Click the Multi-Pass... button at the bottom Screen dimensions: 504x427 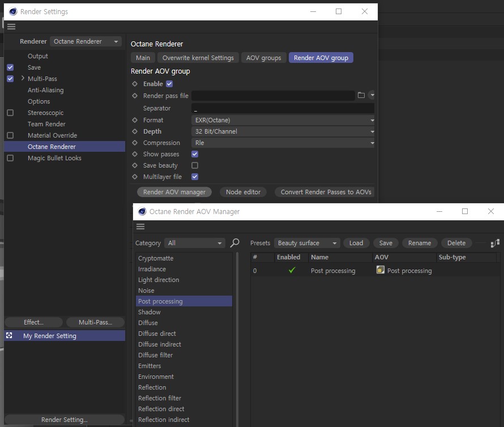pos(96,322)
